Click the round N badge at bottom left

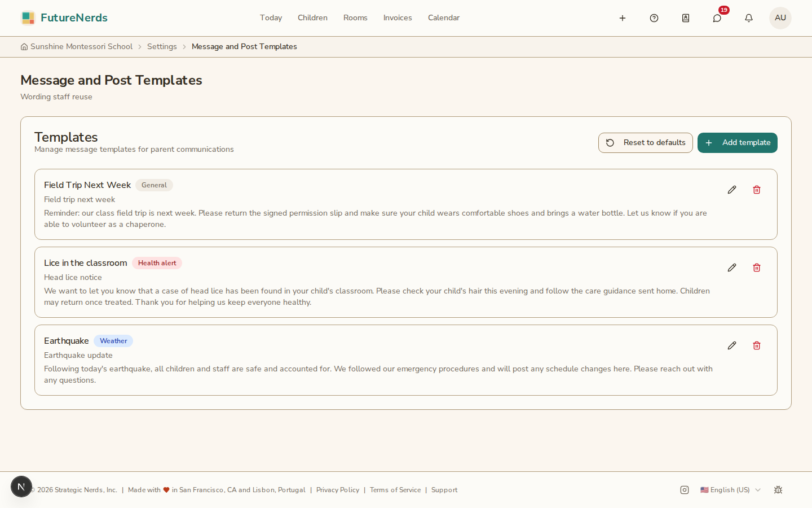click(x=21, y=487)
